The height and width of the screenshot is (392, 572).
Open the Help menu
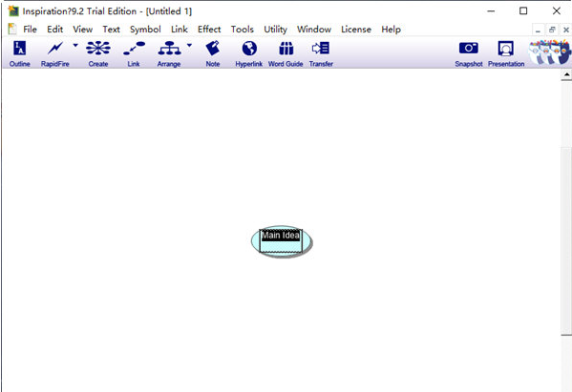pos(392,30)
